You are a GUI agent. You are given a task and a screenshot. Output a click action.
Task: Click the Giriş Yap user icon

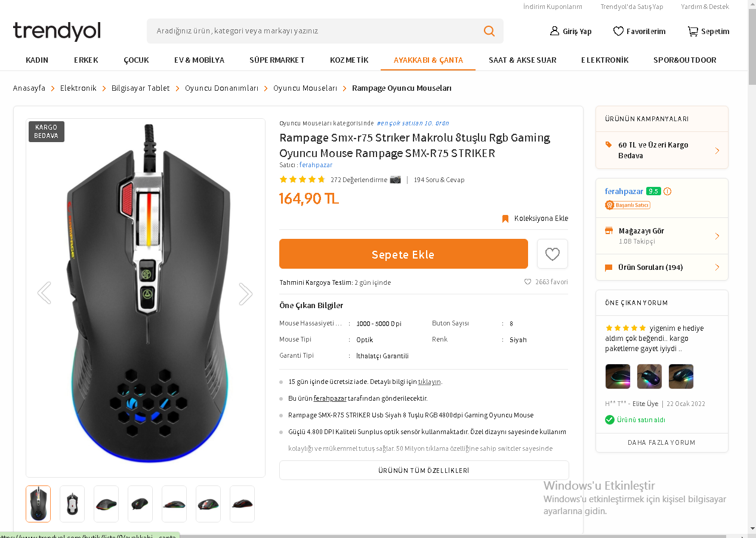click(x=554, y=31)
